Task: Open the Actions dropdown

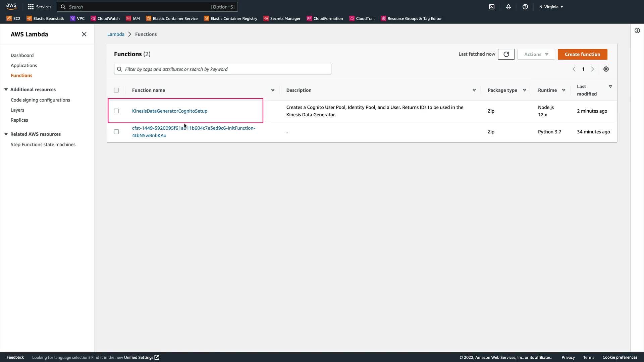Action: point(536,54)
